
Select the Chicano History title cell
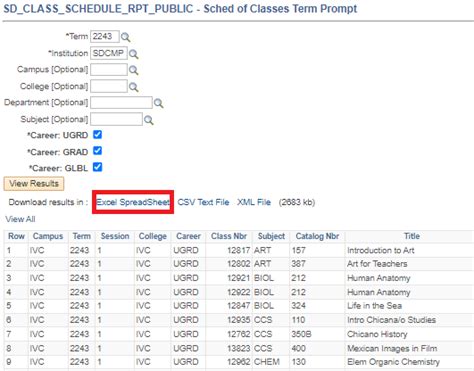tap(377, 334)
